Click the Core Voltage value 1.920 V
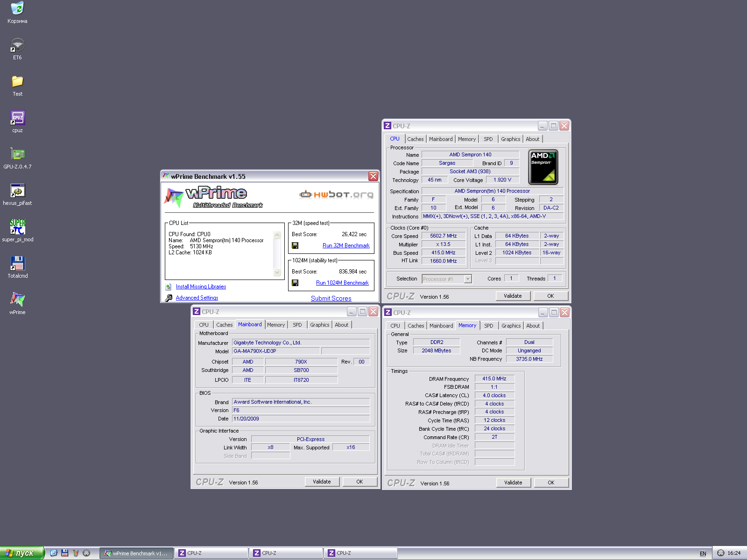This screenshot has height=560, width=747. pos(502,180)
